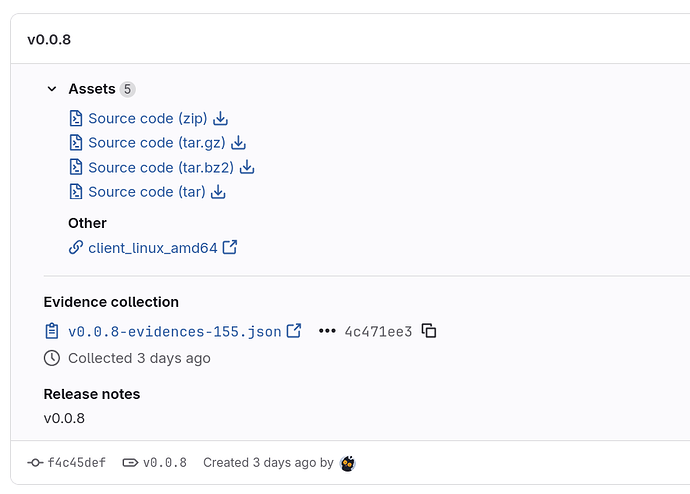690x494 pixels.
Task: Click chain link icon before client_linux_amd64
Action: click(76, 247)
